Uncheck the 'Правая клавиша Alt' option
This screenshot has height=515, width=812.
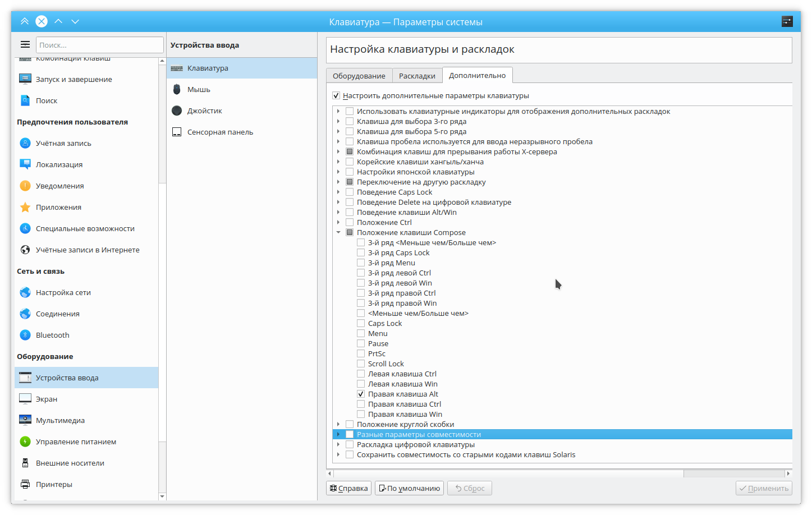pos(361,394)
